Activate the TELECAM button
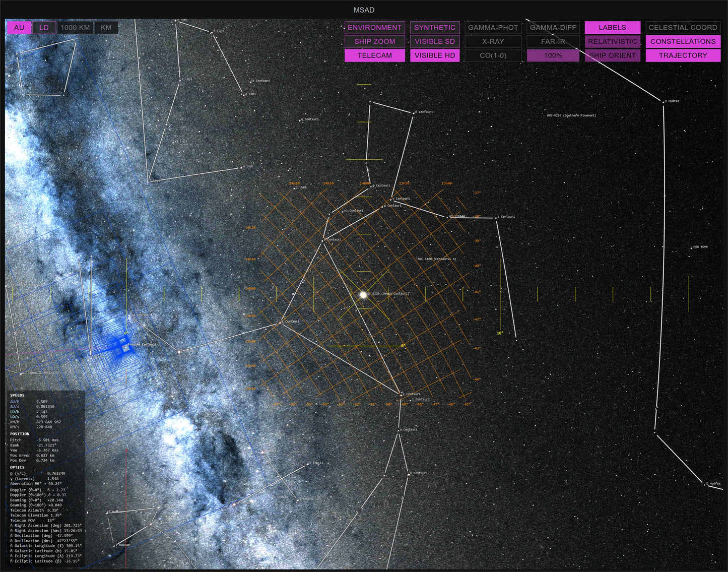 pos(374,55)
